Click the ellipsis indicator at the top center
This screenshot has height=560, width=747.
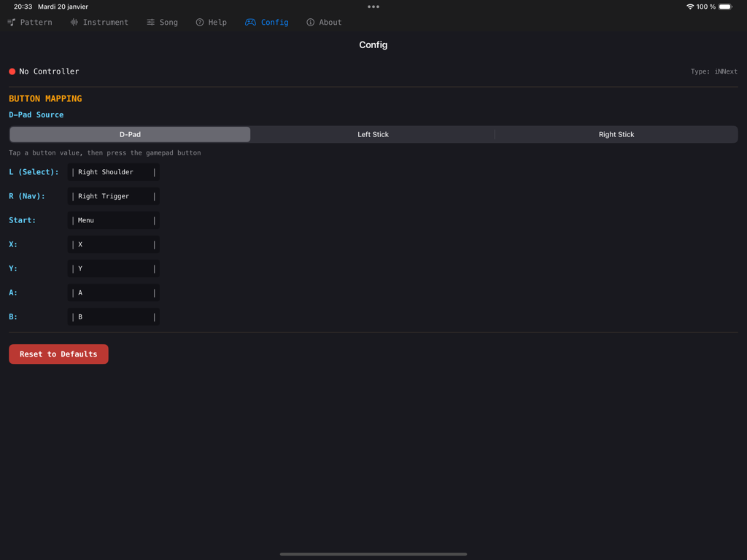(x=373, y=6)
